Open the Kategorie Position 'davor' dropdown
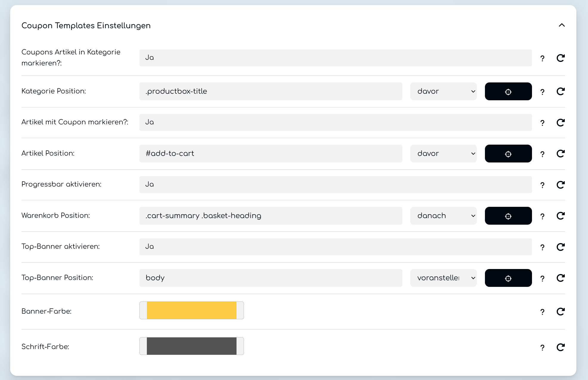Viewport: 588px width, 380px height. coord(443,91)
